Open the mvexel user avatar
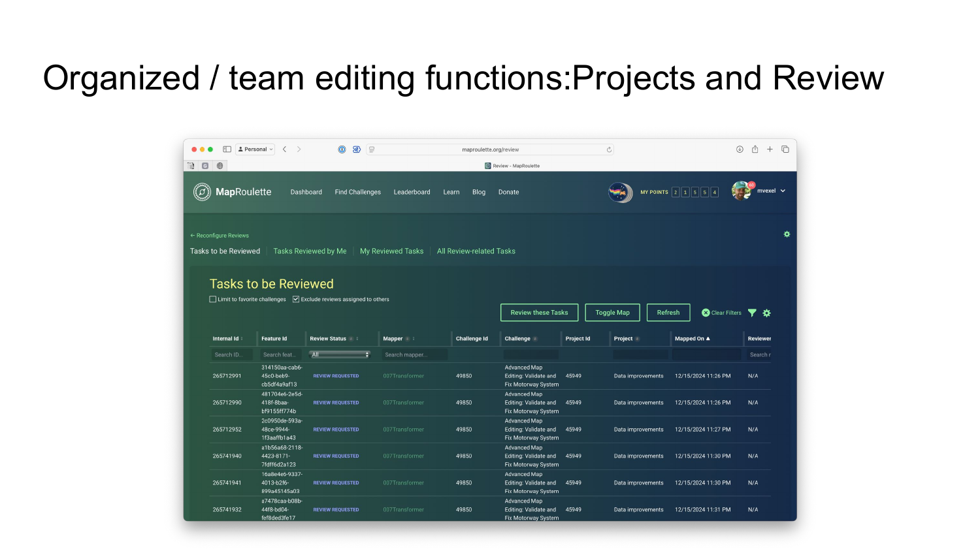The height and width of the screenshot is (551, 980). click(x=742, y=191)
